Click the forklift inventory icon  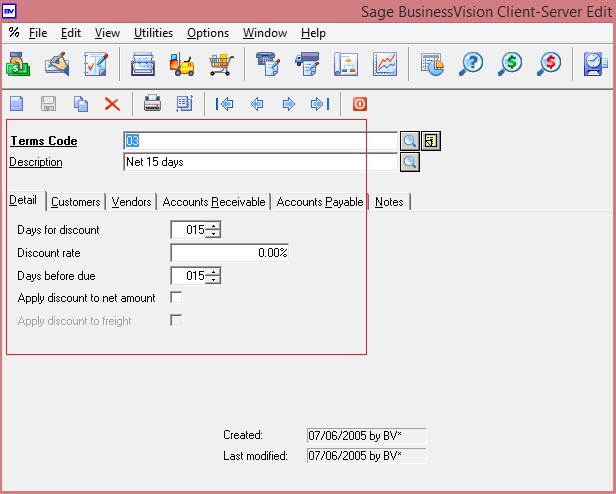[x=183, y=66]
